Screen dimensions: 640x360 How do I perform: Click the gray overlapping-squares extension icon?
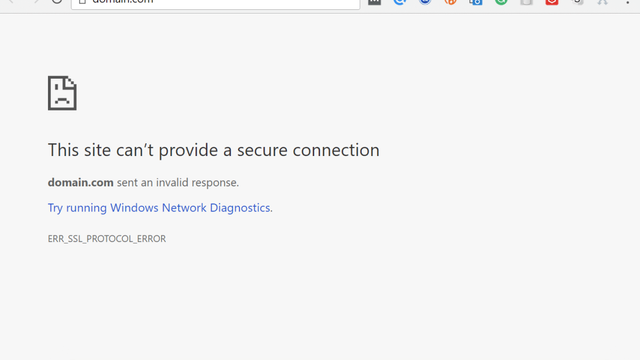pyautogui.click(x=577, y=2)
